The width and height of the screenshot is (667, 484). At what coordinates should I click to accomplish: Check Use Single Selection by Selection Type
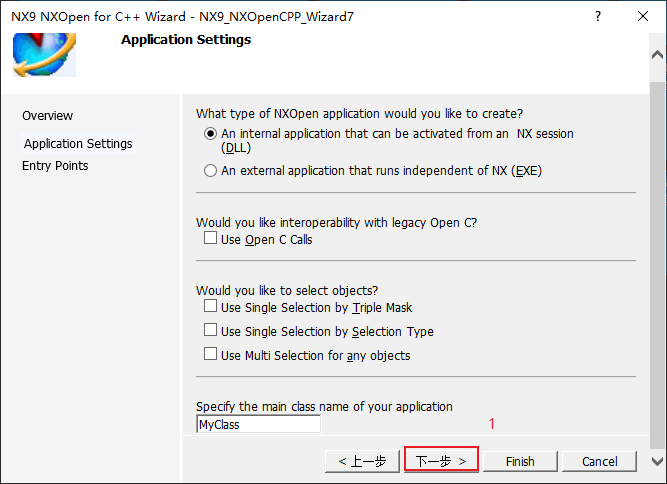coord(210,330)
